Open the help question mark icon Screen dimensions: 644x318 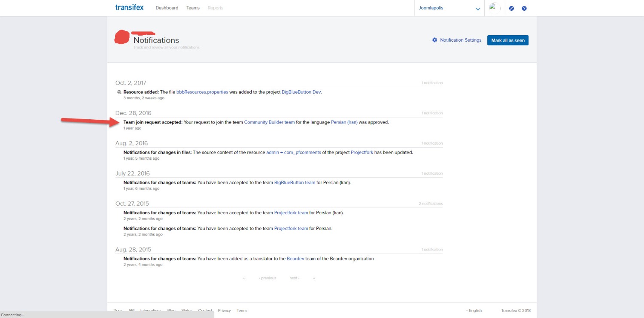click(x=524, y=8)
